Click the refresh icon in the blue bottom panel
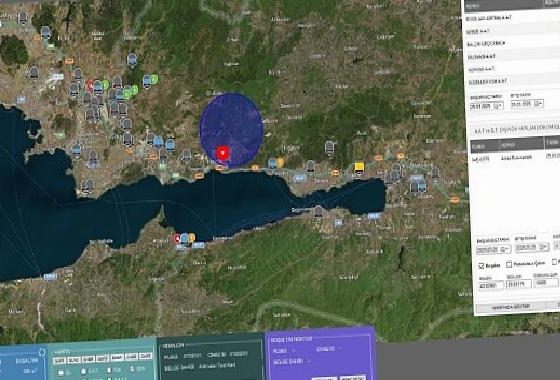This screenshot has width=560, height=380. pyautogui.click(x=42, y=353)
